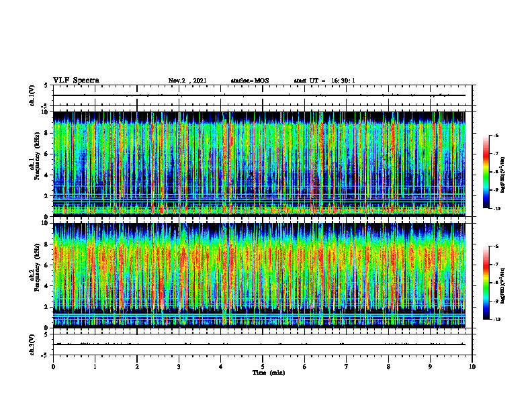Click the "3" tick label on the time axis

[179, 367]
